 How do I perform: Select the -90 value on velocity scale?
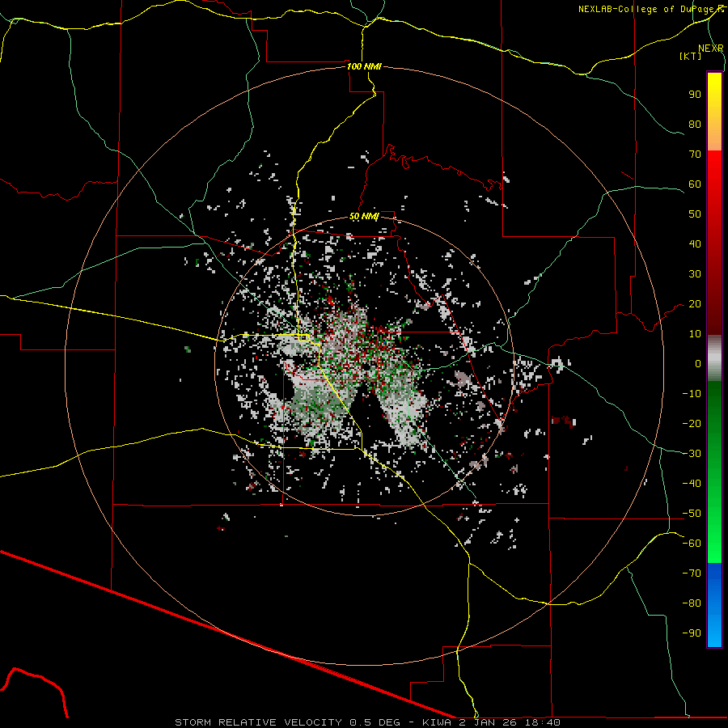pyautogui.click(x=692, y=633)
